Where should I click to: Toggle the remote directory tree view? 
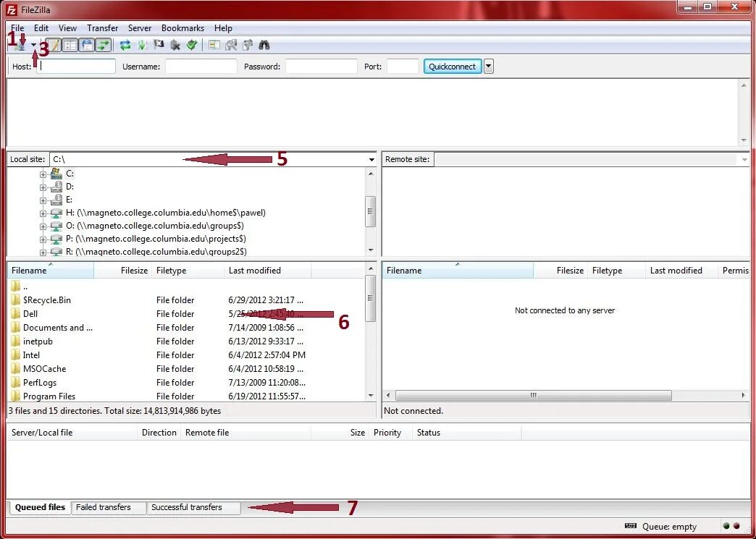coord(88,46)
